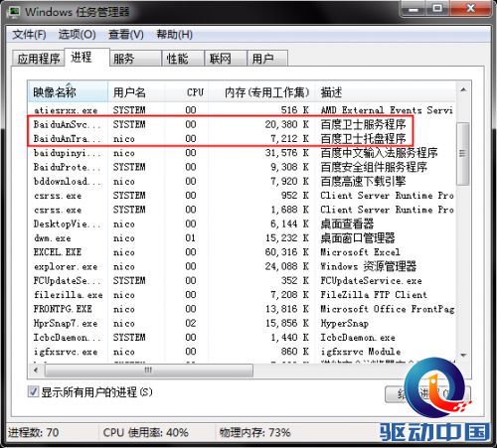
Task: Sort by 用户名 column header
Action: coord(136,92)
